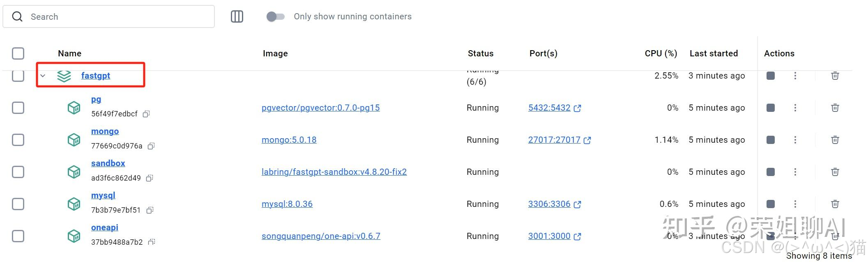Click the sandbox container cube icon
Image resolution: width=868 pixels, height=262 pixels.
click(74, 172)
